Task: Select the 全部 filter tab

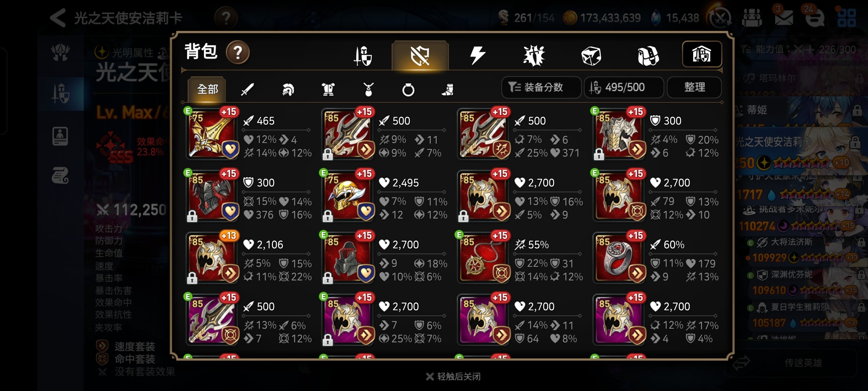Action: [x=207, y=89]
